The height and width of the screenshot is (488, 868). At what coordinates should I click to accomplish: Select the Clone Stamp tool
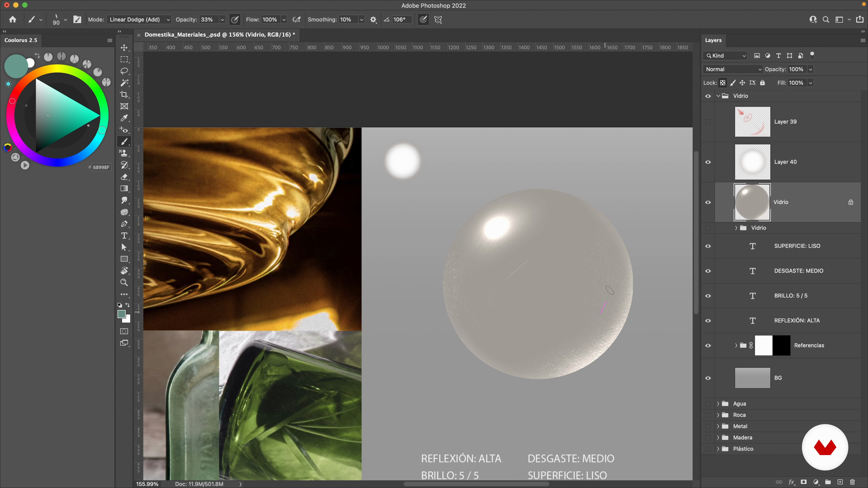coord(124,153)
